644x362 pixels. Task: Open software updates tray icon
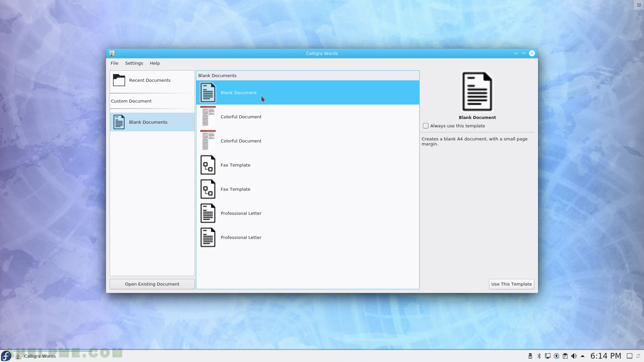click(x=556, y=356)
